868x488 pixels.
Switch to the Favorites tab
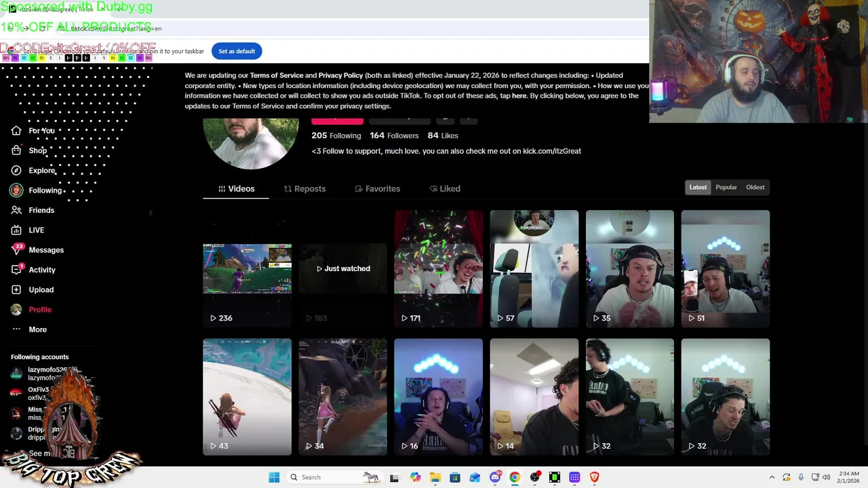click(378, 188)
